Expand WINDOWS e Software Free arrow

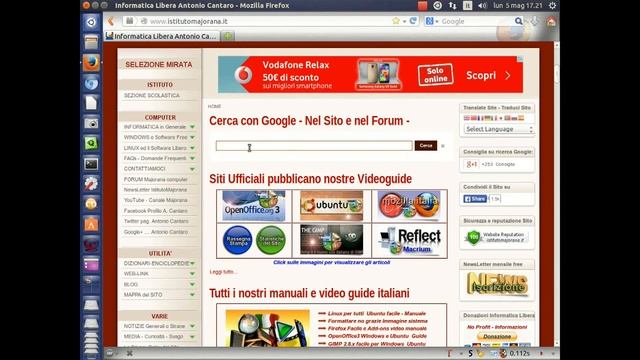(x=192, y=138)
